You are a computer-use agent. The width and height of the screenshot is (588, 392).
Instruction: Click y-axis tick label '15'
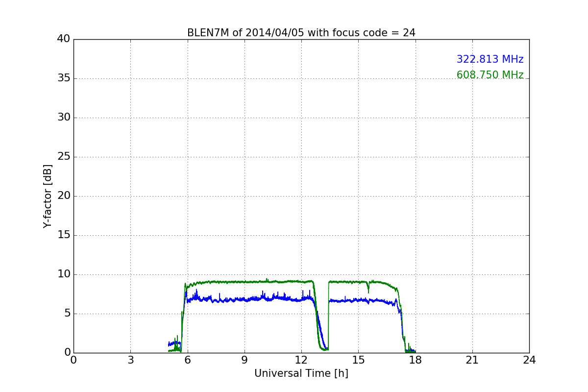point(64,235)
